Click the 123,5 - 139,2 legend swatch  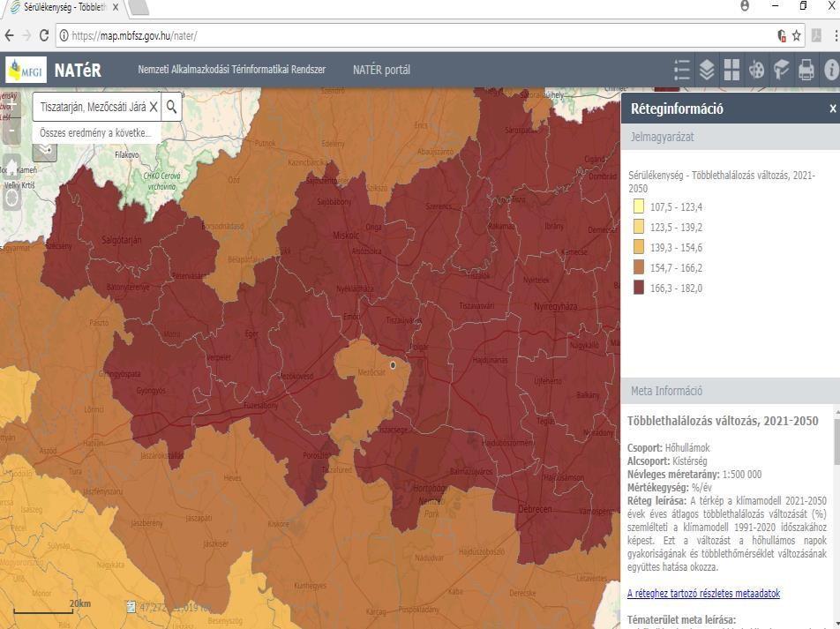tap(639, 228)
